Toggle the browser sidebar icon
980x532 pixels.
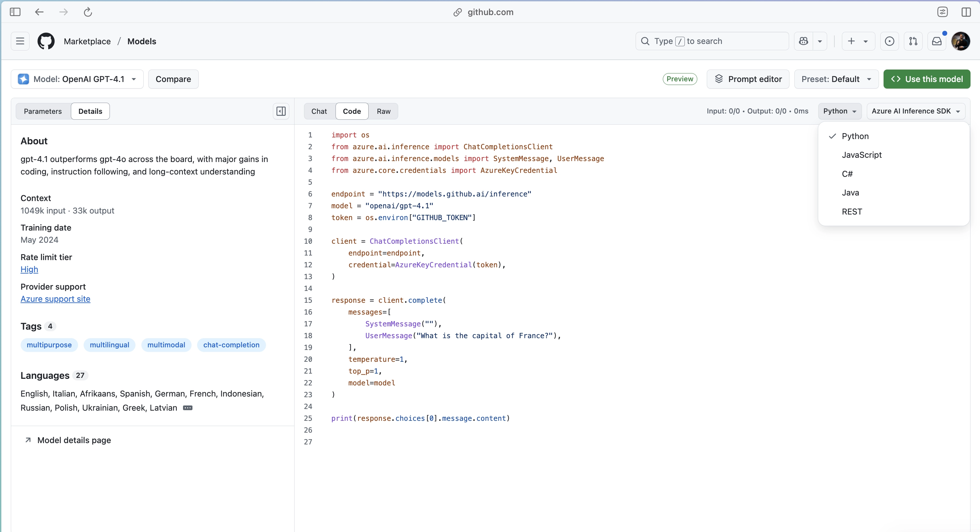coord(15,12)
